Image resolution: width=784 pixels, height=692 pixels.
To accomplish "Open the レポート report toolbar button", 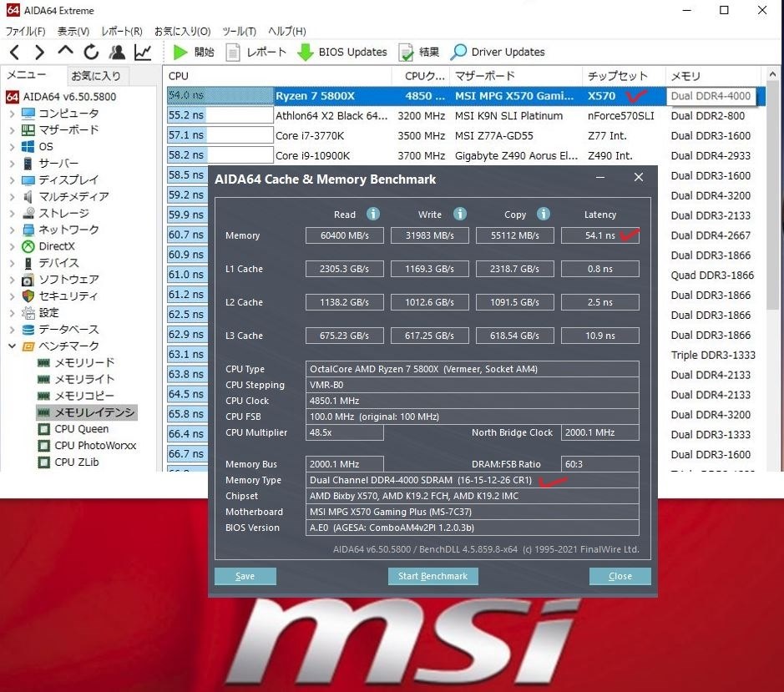I will click(x=256, y=52).
